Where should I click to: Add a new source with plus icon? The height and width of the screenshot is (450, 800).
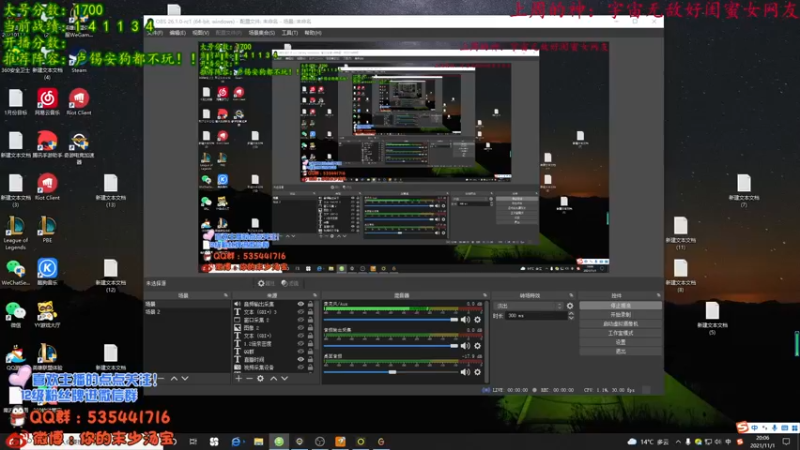pyautogui.click(x=238, y=379)
